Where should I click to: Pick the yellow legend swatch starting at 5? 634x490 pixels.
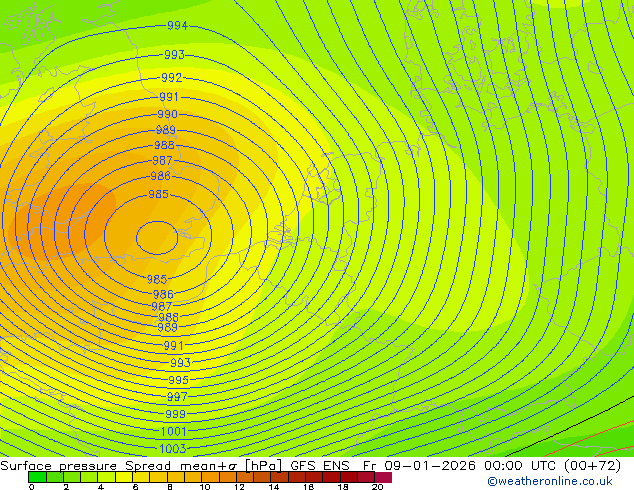(x=124, y=477)
